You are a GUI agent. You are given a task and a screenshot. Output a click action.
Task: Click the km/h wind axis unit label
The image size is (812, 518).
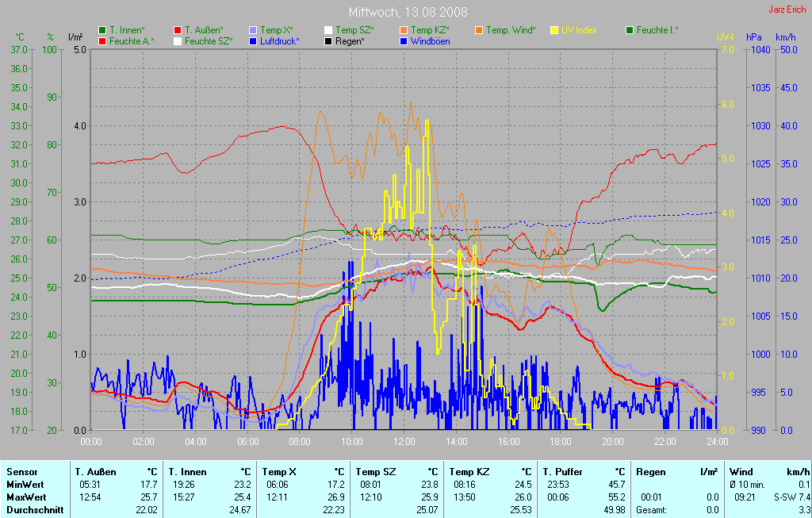786,37
